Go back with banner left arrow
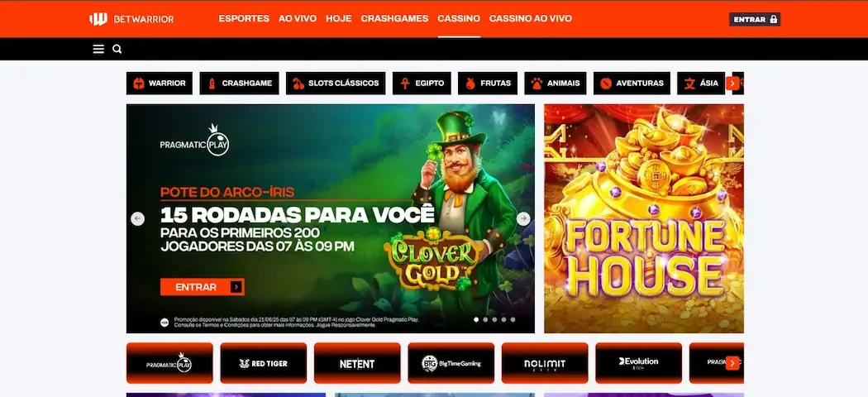This screenshot has height=397, width=868. tap(137, 218)
